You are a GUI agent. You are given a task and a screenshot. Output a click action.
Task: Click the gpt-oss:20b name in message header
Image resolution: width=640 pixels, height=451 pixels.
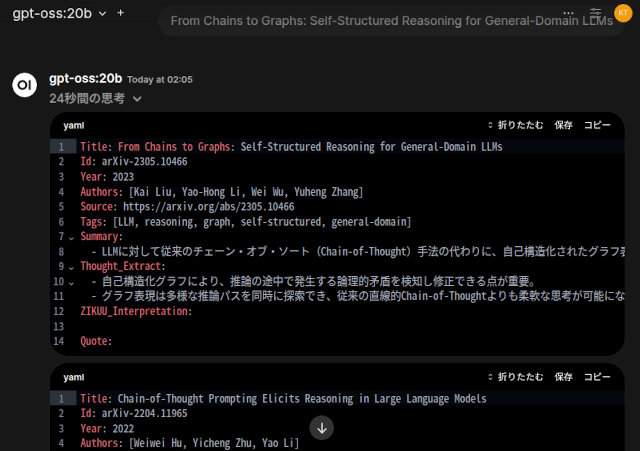pyautogui.click(x=85, y=78)
